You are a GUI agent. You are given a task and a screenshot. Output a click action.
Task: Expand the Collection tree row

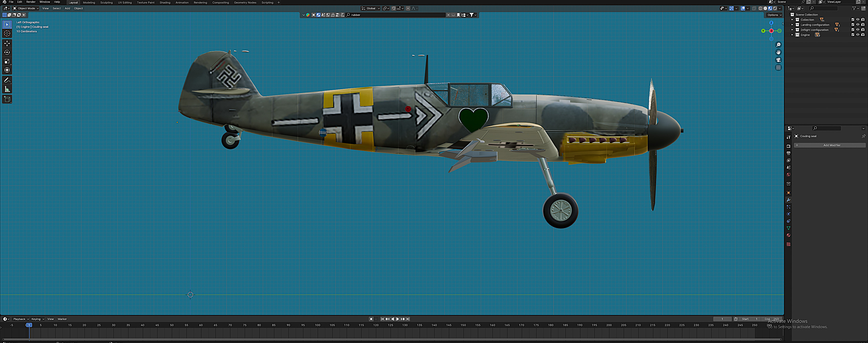tap(792, 19)
